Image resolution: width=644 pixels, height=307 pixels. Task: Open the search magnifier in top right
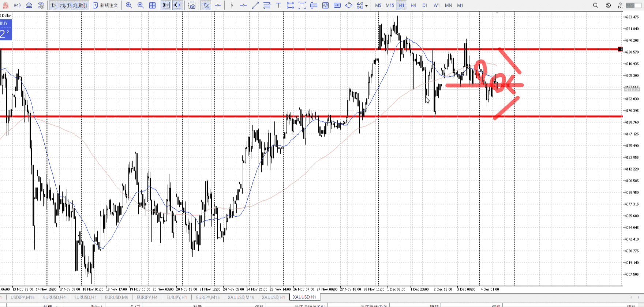[x=595, y=5]
